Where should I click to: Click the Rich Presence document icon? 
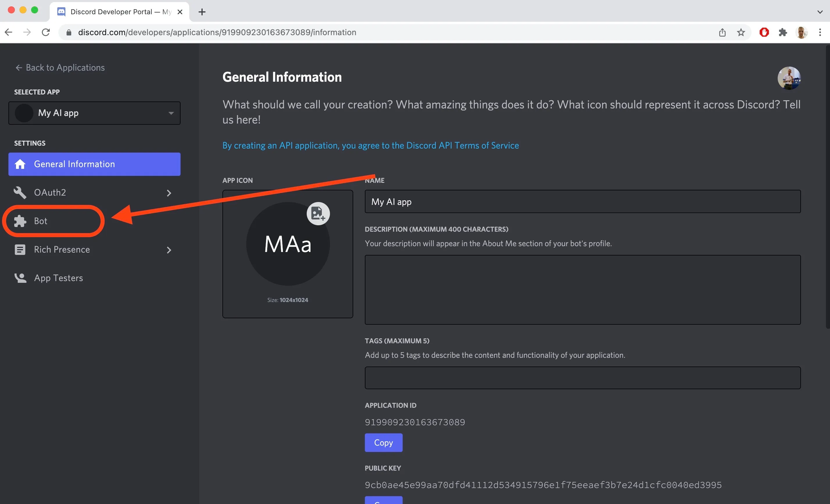coord(20,250)
